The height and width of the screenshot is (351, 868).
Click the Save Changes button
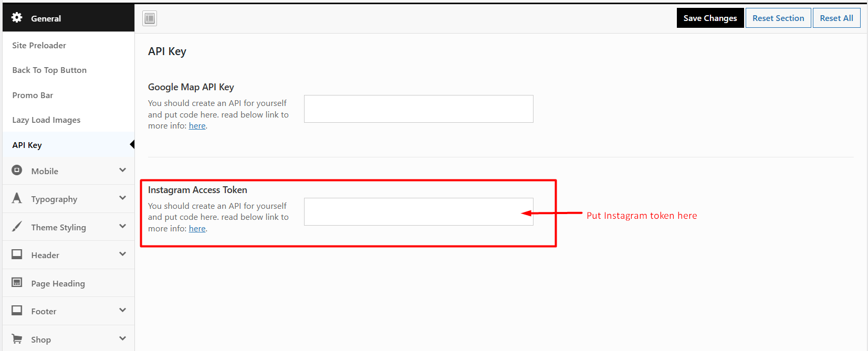(x=710, y=18)
